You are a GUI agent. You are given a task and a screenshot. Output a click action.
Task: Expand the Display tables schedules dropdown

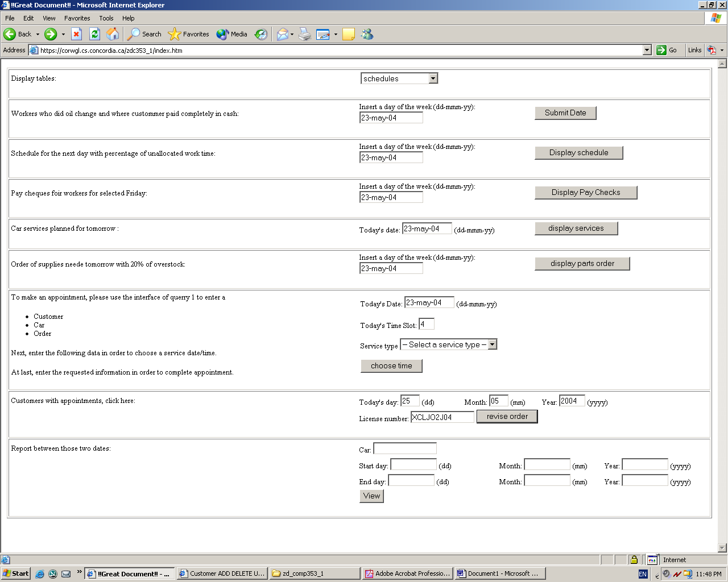click(x=433, y=78)
